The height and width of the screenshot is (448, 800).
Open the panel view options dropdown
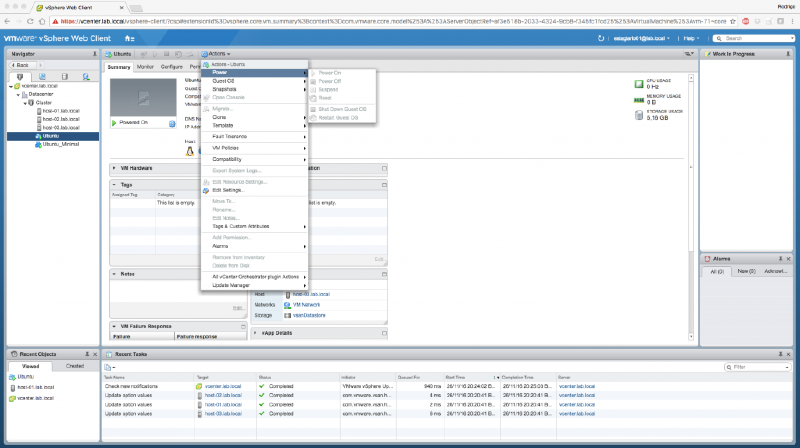pyautogui.click(x=689, y=54)
